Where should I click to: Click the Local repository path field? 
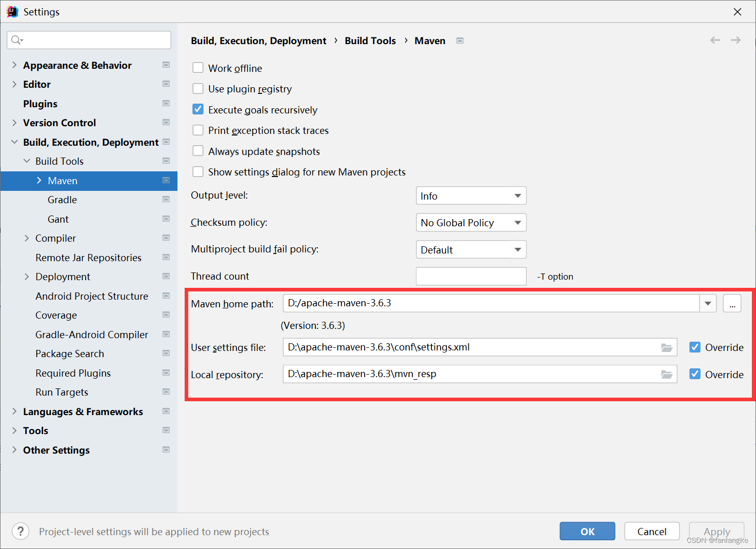480,374
